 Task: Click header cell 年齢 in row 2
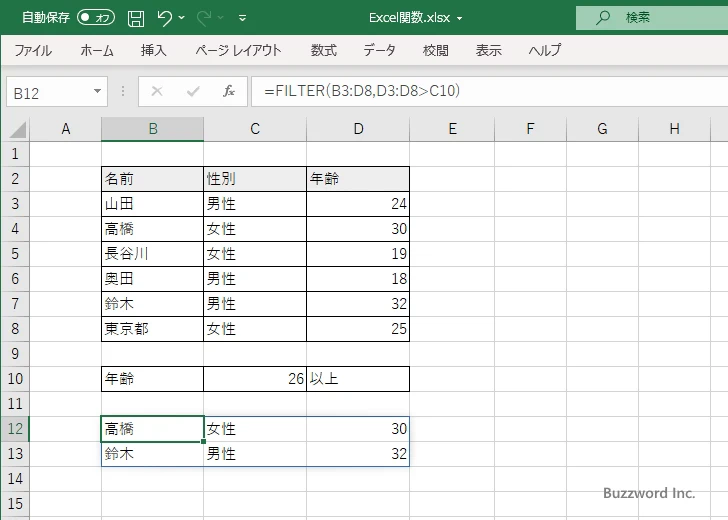(x=358, y=179)
